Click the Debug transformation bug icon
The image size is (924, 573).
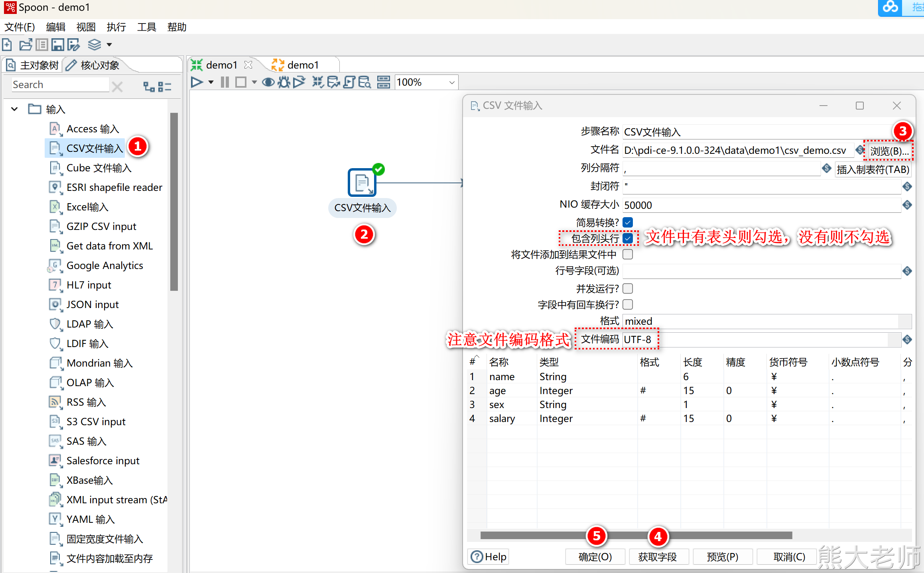click(x=284, y=82)
